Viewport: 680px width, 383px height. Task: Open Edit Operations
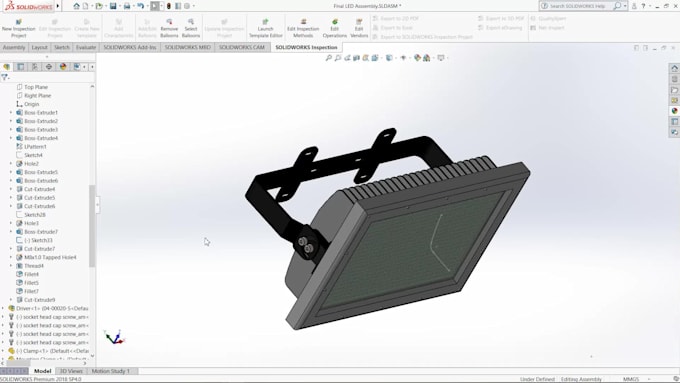(x=334, y=29)
